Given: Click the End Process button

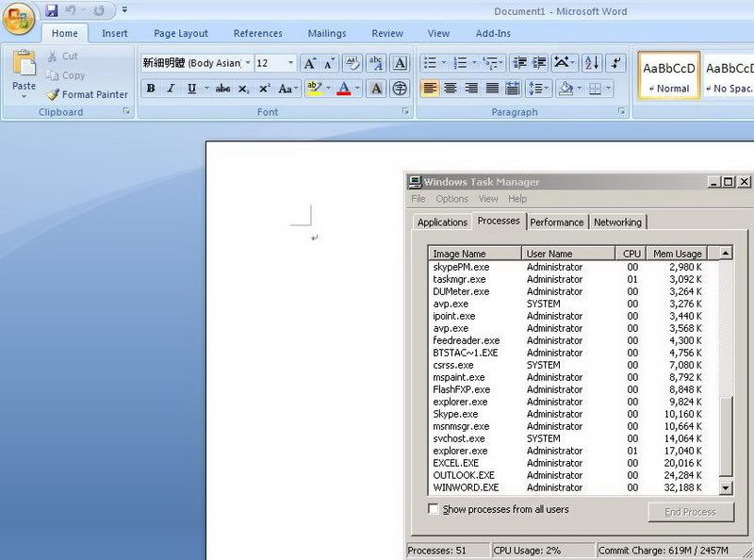Looking at the screenshot, I should (x=690, y=512).
